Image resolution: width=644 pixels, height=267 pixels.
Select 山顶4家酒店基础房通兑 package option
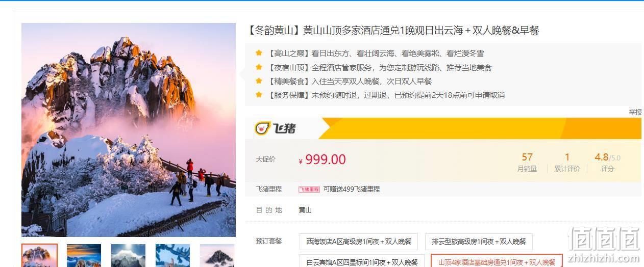point(497,261)
